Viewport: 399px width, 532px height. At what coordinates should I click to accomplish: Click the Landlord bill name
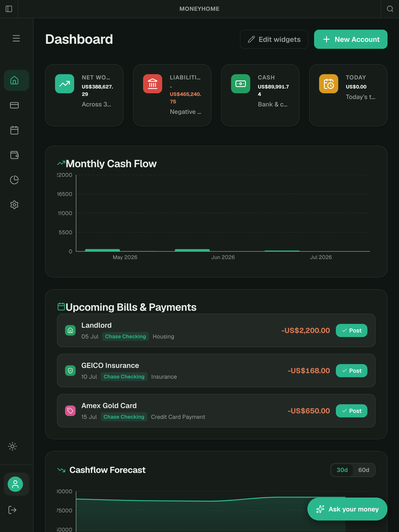[x=96, y=325]
